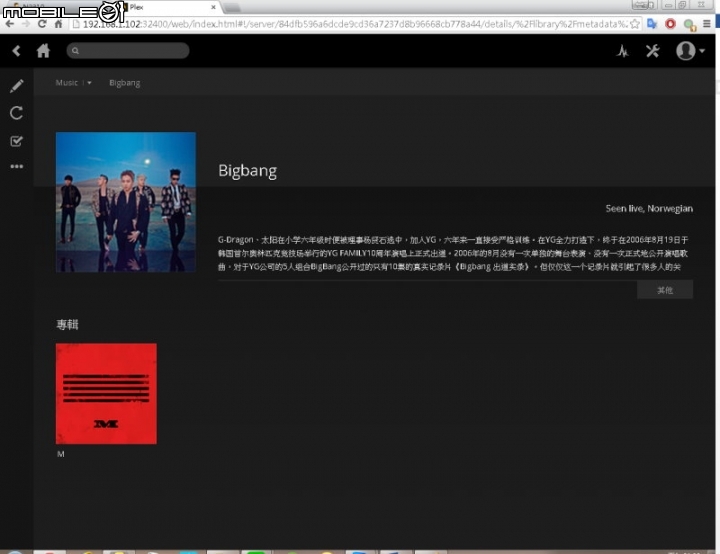Viewport: 720px width, 554px height.
Task: Bookmark this page with star icon
Action: pos(635,24)
